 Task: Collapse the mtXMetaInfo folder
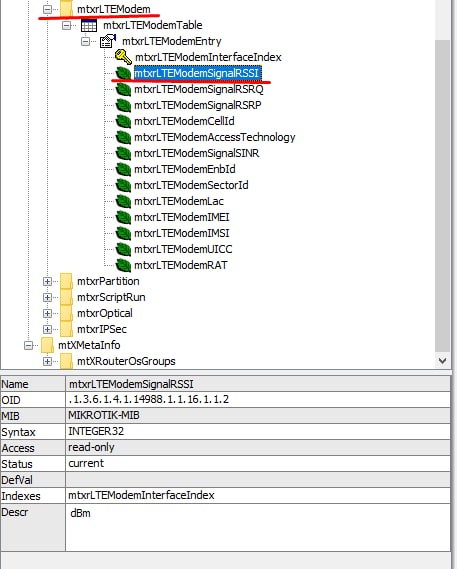click(29, 345)
